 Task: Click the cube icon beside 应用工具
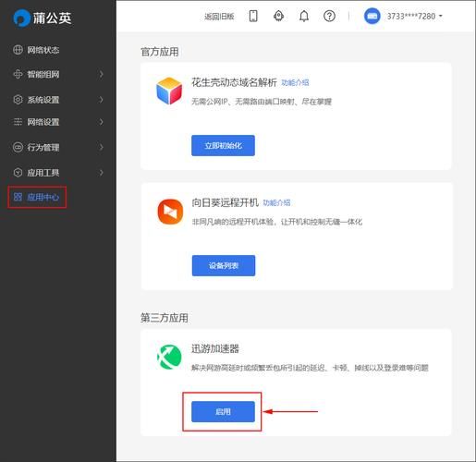[18, 173]
